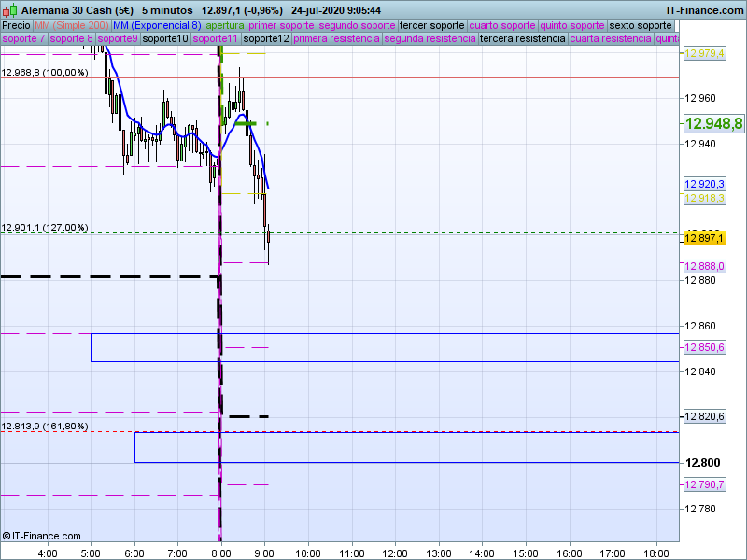Click the 24-jul-2020 9:05:44 timestamp
This screenshot has width=747, height=560.
coord(336,10)
